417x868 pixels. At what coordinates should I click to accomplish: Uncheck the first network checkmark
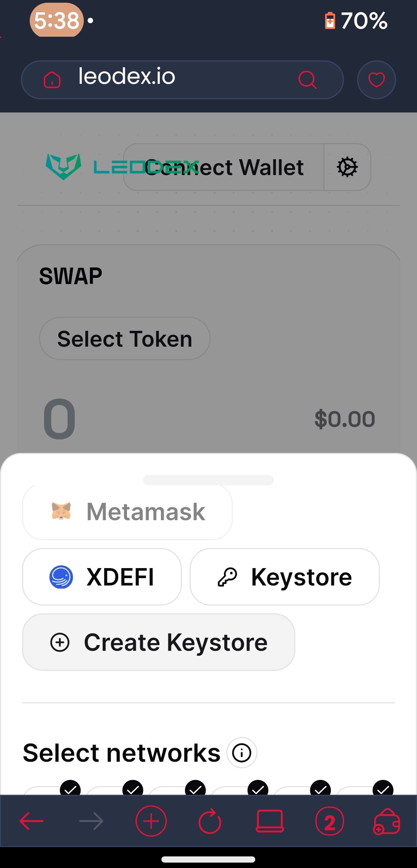click(70, 788)
